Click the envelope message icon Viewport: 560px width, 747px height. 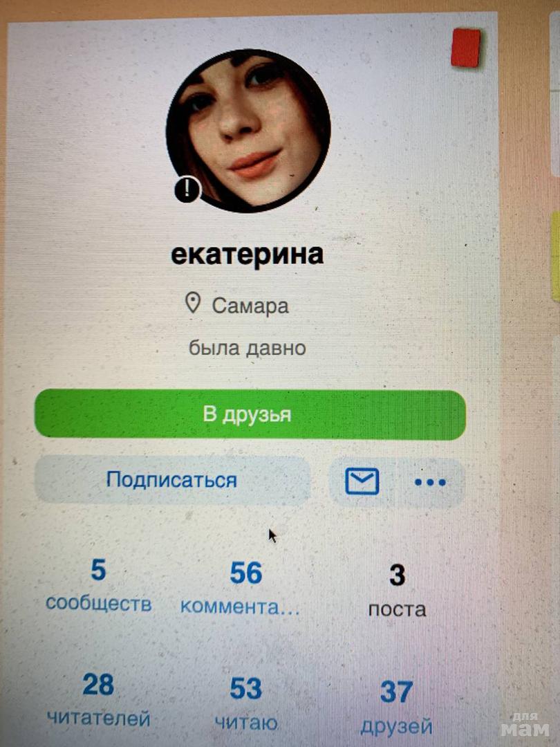pyautogui.click(x=362, y=481)
